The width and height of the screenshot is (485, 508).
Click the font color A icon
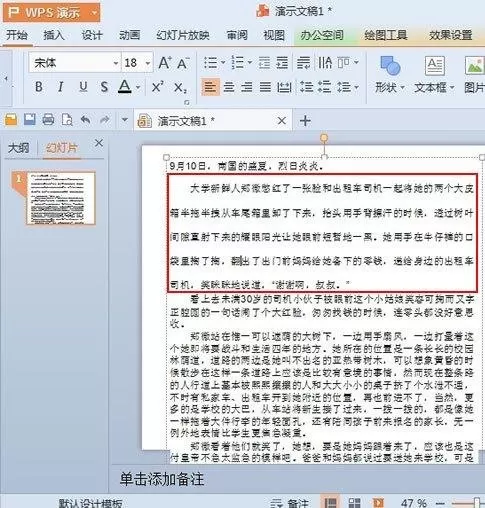pyautogui.click(x=125, y=87)
